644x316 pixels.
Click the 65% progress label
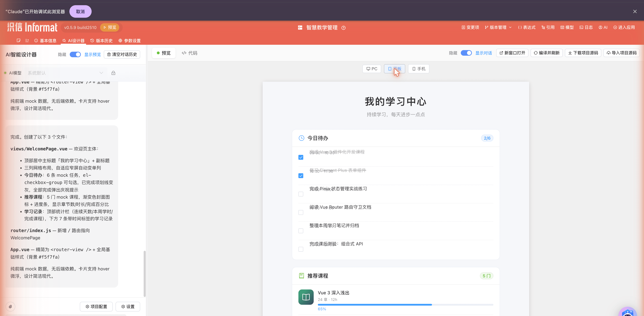(x=322, y=309)
